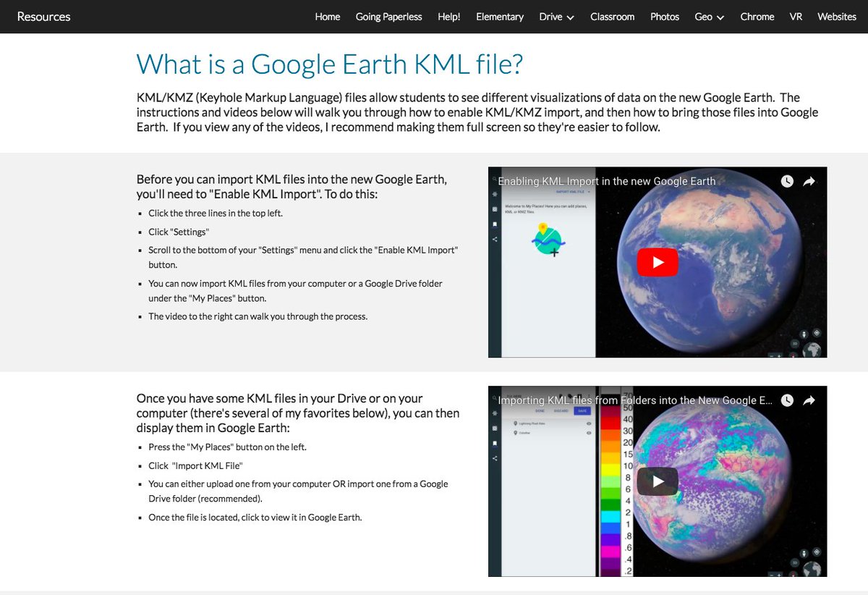Click bullet "Press the My Places button on the left."
This screenshot has height=595, width=868.
pos(227,447)
